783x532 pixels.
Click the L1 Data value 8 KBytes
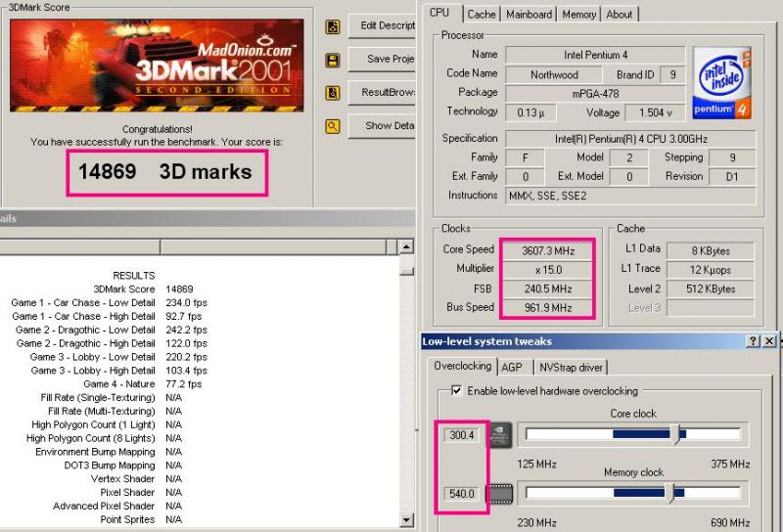[711, 251]
